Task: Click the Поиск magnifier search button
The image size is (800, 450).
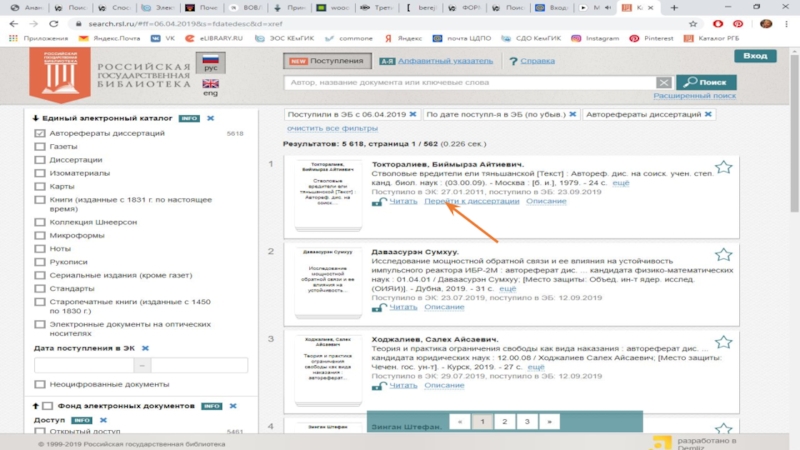Action: point(706,82)
